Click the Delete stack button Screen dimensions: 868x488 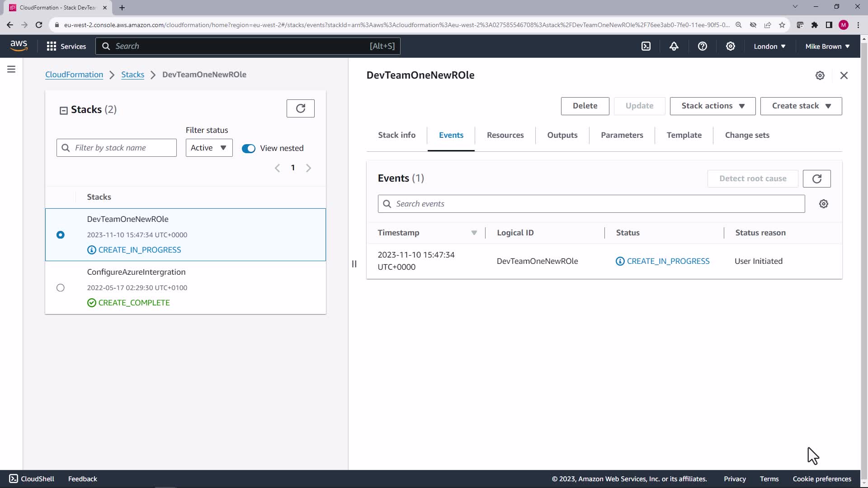pyautogui.click(x=585, y=106)
